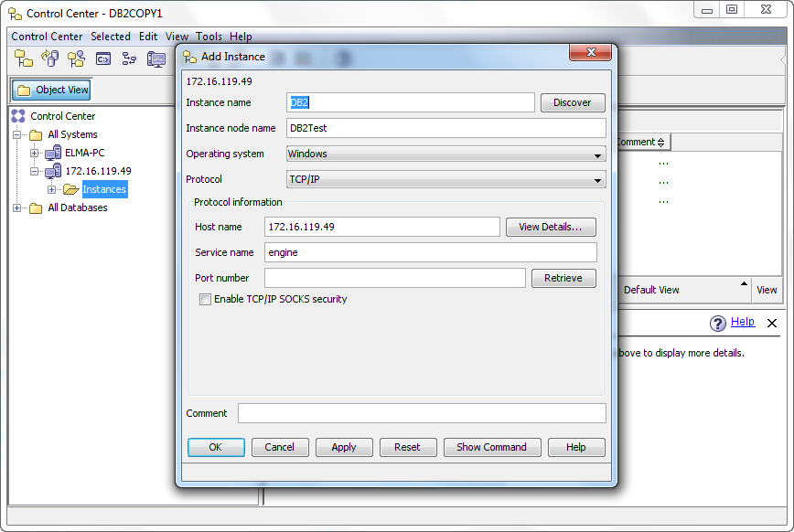The height and width of the screenshot is (532, 794).
Task: Open the Satellite Administration Center toolbar icon
Action: click(77, 59)
